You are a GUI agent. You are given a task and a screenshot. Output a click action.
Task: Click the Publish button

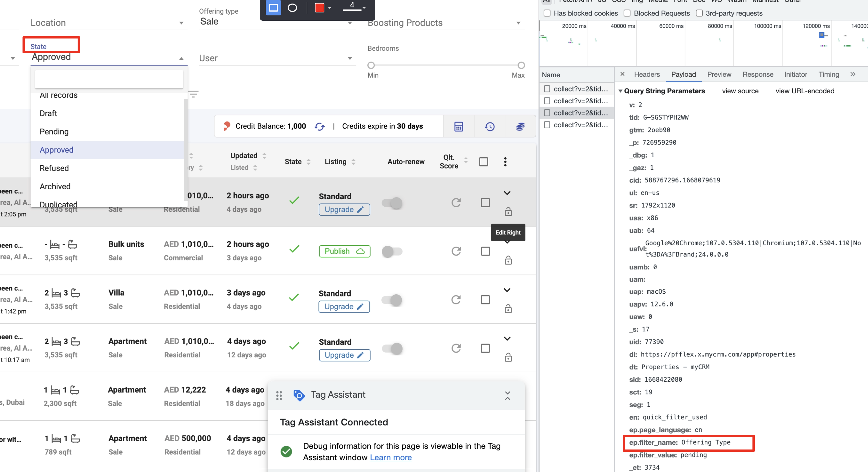point(344,251)
